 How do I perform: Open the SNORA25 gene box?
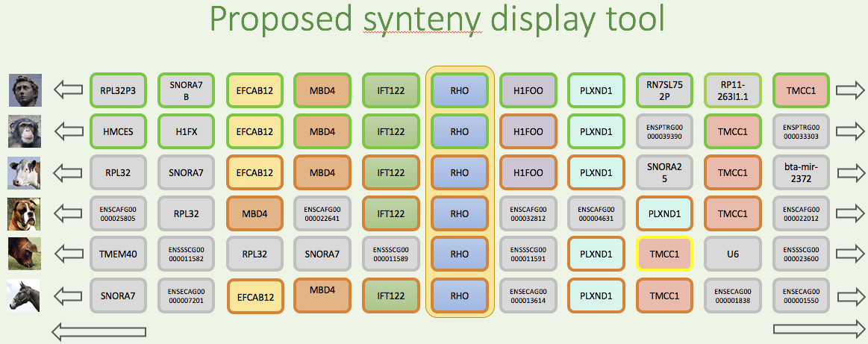point(664,172)
